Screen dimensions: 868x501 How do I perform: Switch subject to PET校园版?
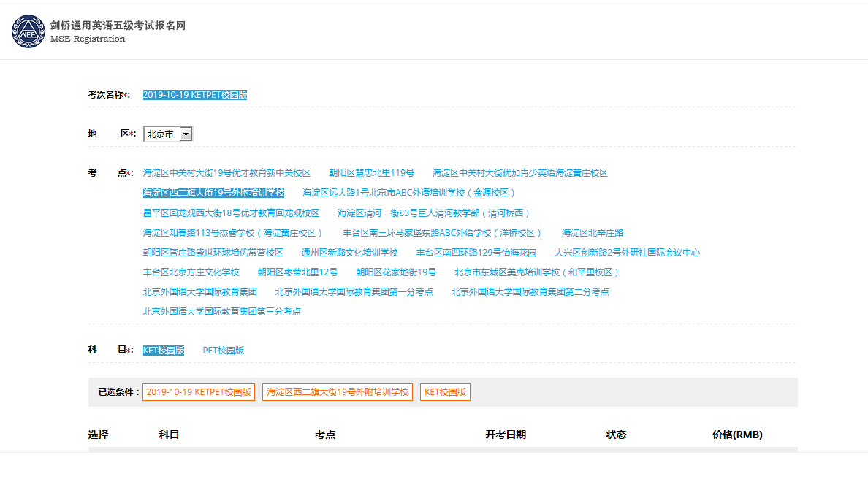click(223, 351)
